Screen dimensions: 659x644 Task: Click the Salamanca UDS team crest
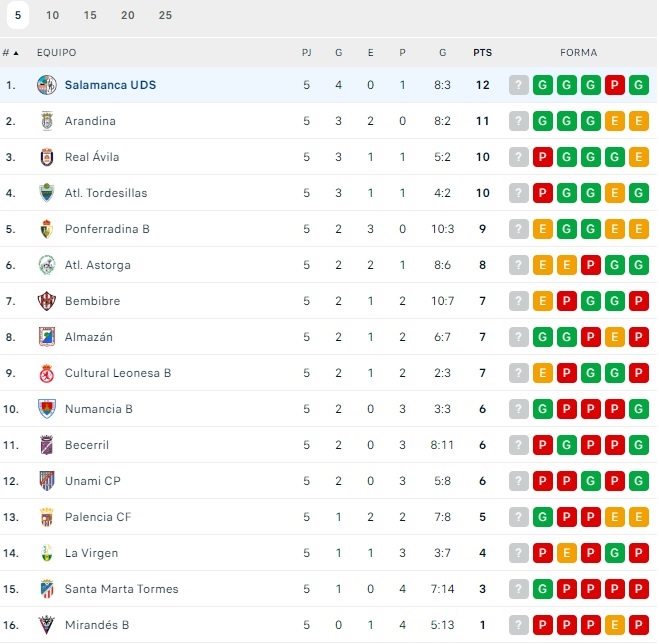point(46,85)
